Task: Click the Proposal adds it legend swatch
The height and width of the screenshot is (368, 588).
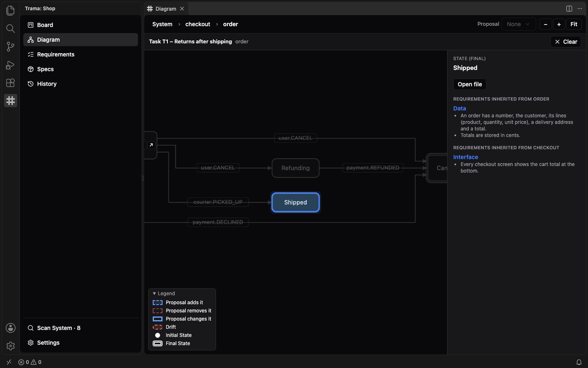Action: pyautogui.click(x=158, y=303)
